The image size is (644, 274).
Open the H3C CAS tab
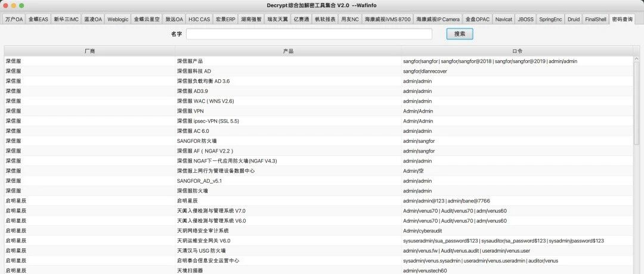click(x=199, y=19)
